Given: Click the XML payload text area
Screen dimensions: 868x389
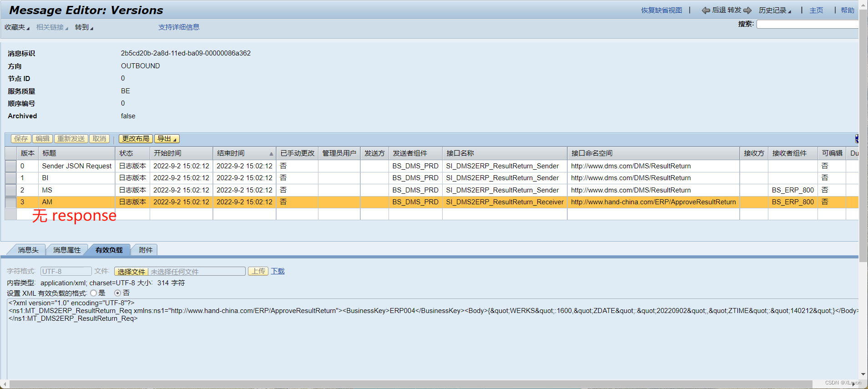Looking at the screenshot, I should click(x=432, y=339).
